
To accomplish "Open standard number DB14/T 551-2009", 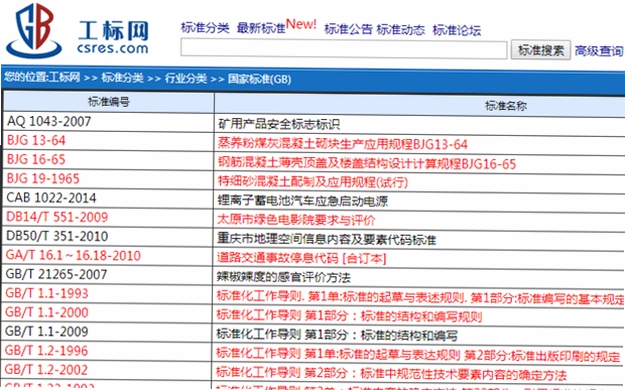I will tap(57, 217).
